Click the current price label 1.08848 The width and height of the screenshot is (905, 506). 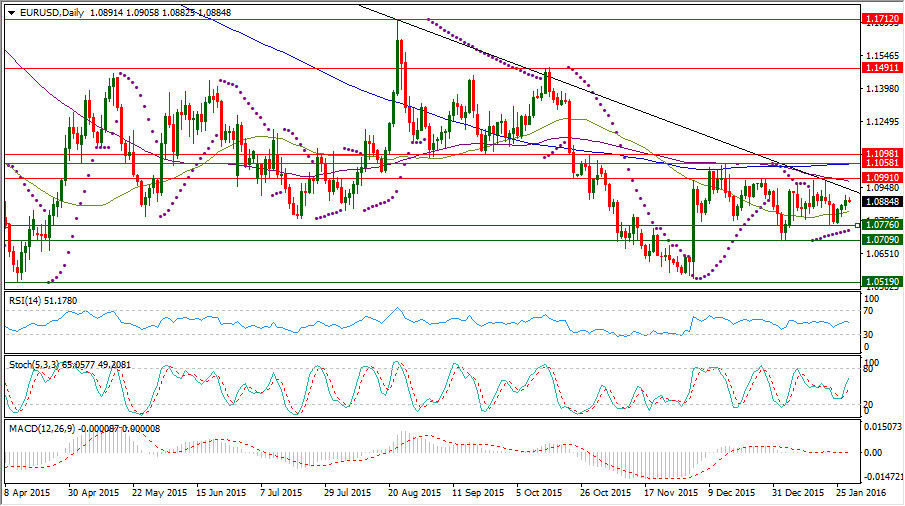881,201
